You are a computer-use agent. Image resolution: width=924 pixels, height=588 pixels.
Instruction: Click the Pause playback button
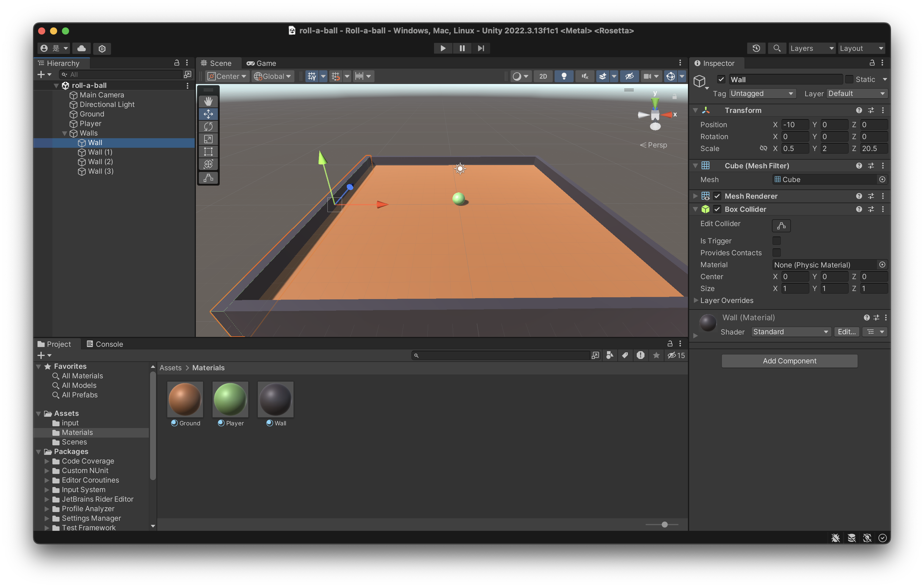pyautogui.click(x=462, y=48)
